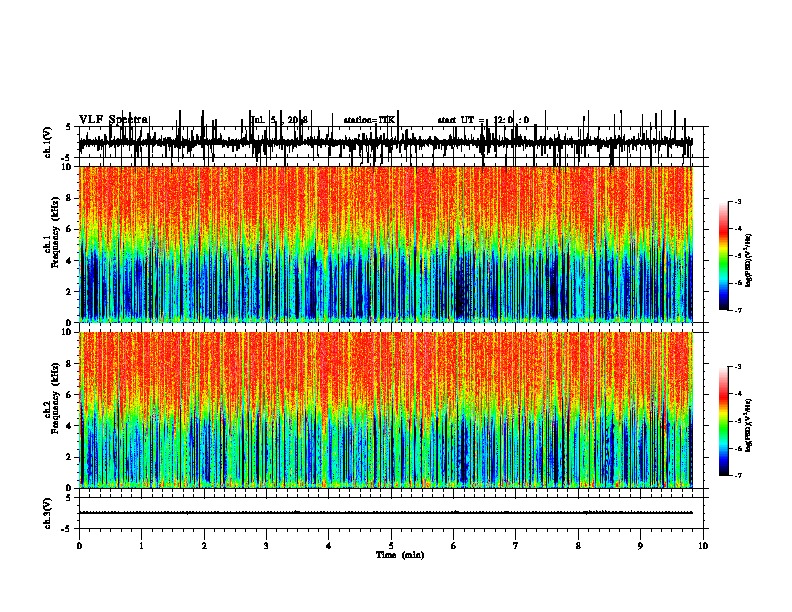Click the ch.1 spectrogram color bar

[x=724, y=256]
